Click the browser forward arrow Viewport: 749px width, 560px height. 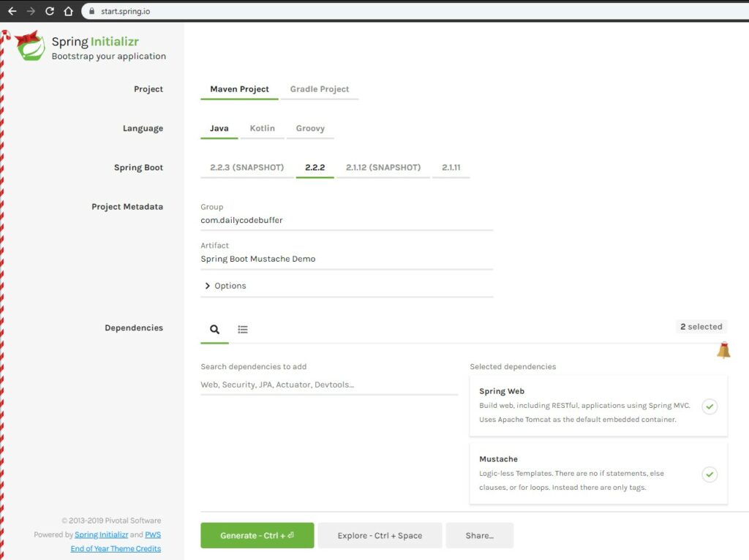[x=31, y=11]
